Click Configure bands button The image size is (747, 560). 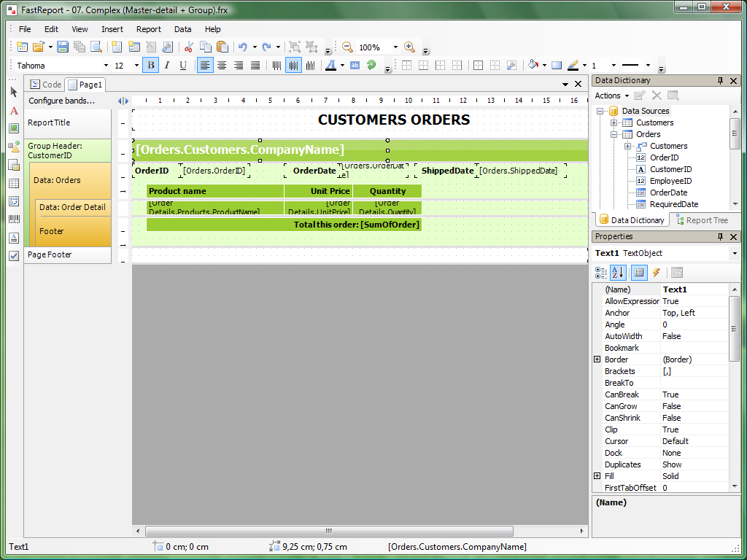click(62, 101)
